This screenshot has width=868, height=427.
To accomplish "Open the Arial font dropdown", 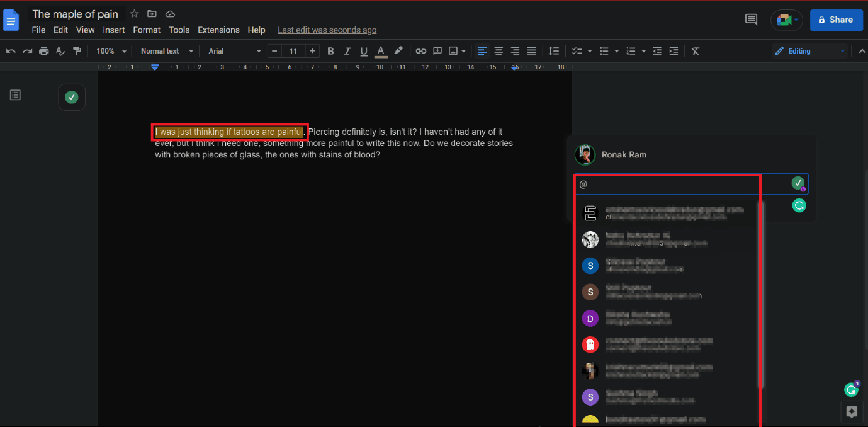I will pyautogui.click(x=235, y=51).
